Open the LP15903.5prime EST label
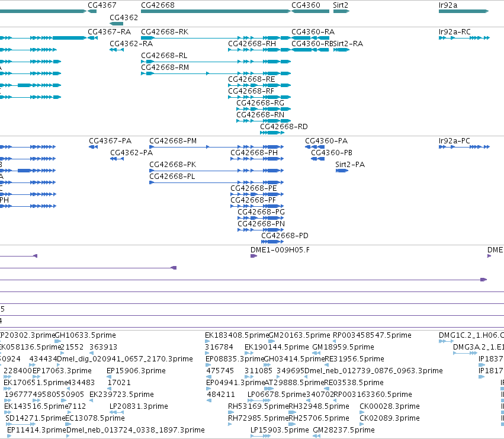504x439 pixels. (x=280, y=430)
